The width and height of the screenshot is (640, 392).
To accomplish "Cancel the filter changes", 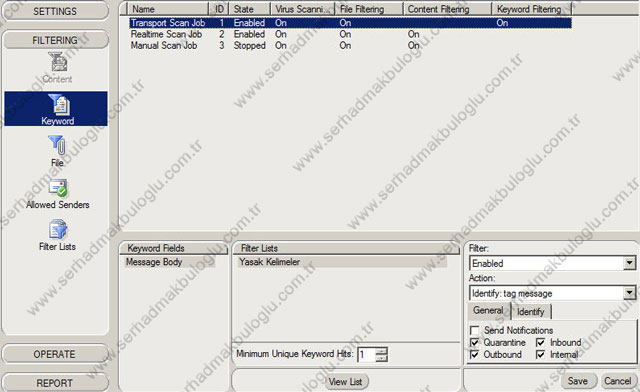I will [618, 381].
